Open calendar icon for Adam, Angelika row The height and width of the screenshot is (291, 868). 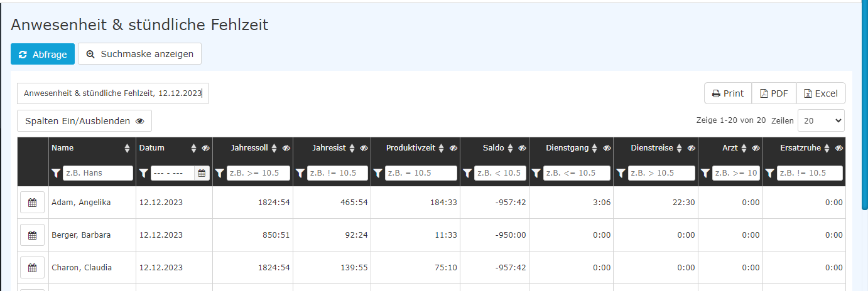33,203
